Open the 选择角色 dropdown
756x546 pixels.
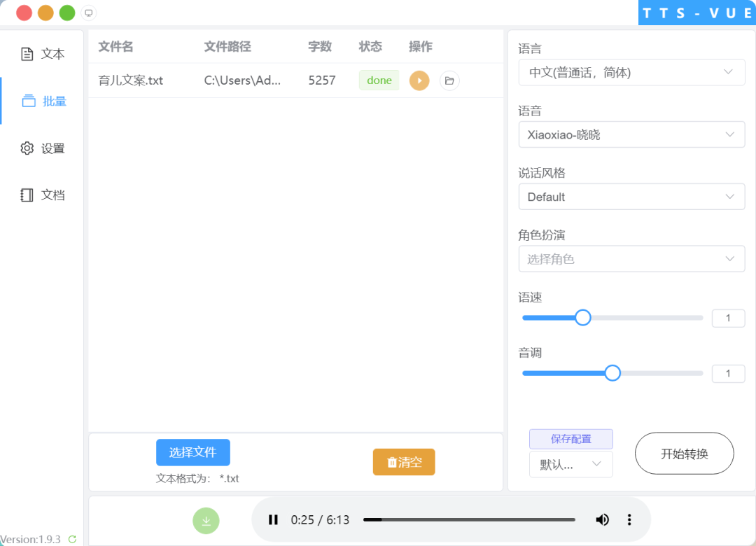tap(631, 259)
